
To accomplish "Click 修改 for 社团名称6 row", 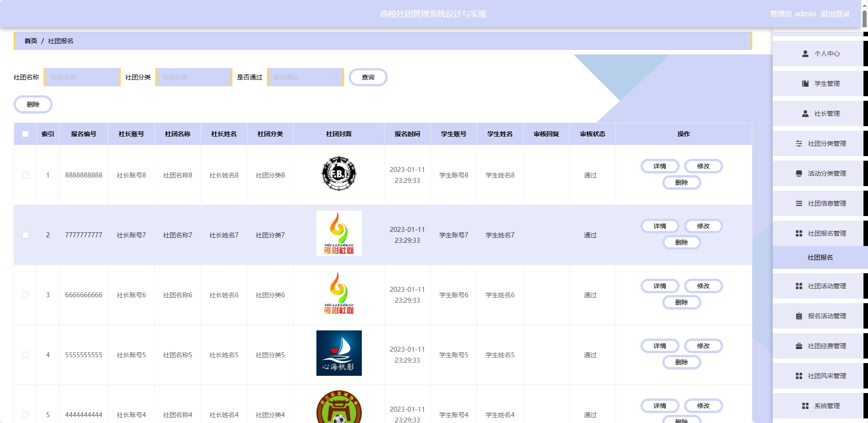I will (x=704, y=286).
